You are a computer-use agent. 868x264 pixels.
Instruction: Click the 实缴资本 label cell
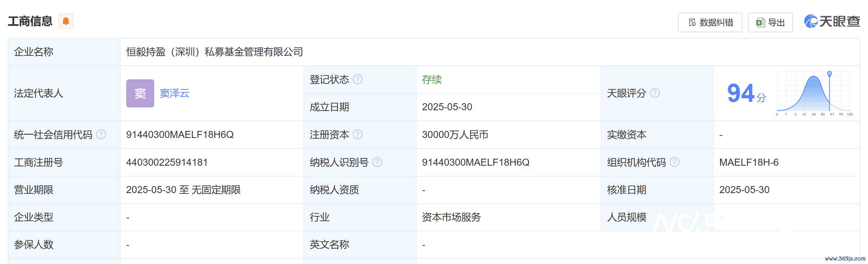657,135
